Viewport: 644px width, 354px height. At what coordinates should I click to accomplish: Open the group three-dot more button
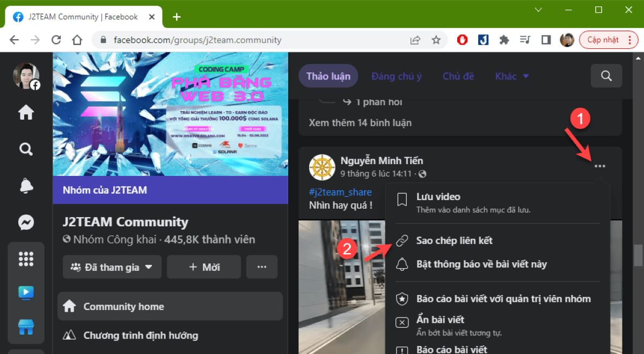(x=262, y=267)
